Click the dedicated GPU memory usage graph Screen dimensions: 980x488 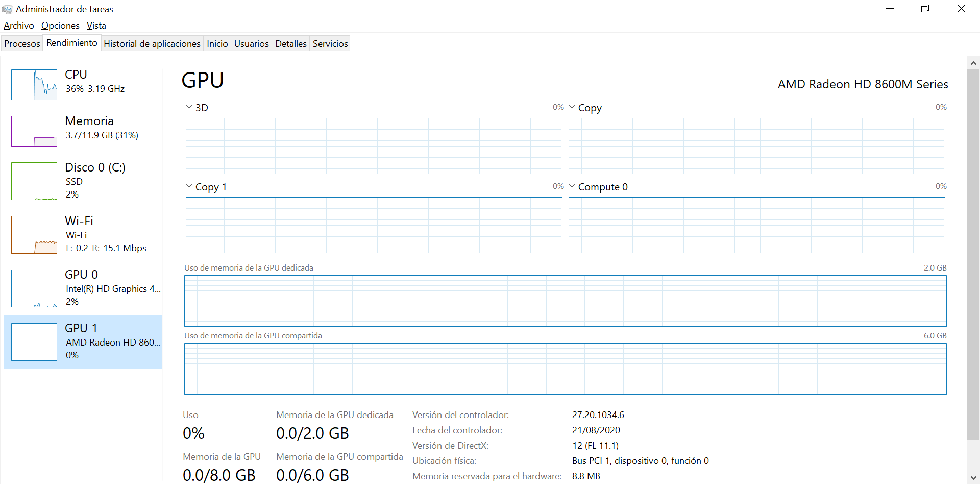565,301
